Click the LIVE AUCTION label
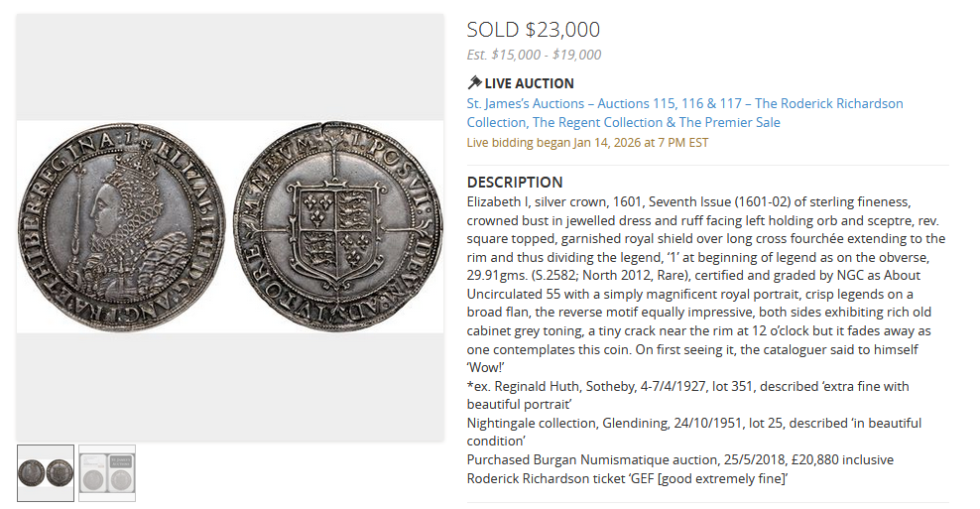This screenshot has height=509, width=980. [529, 83]
